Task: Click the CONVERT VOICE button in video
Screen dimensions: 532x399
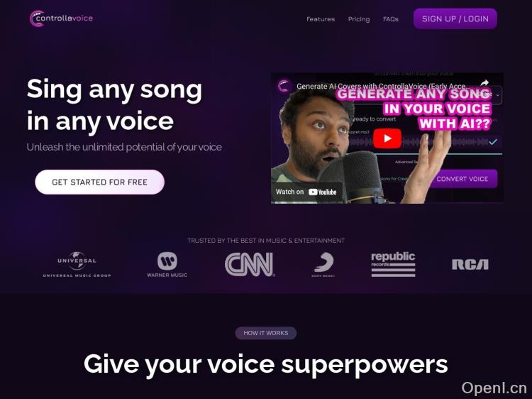Action: pyautogui.click(x=462, y=179)
